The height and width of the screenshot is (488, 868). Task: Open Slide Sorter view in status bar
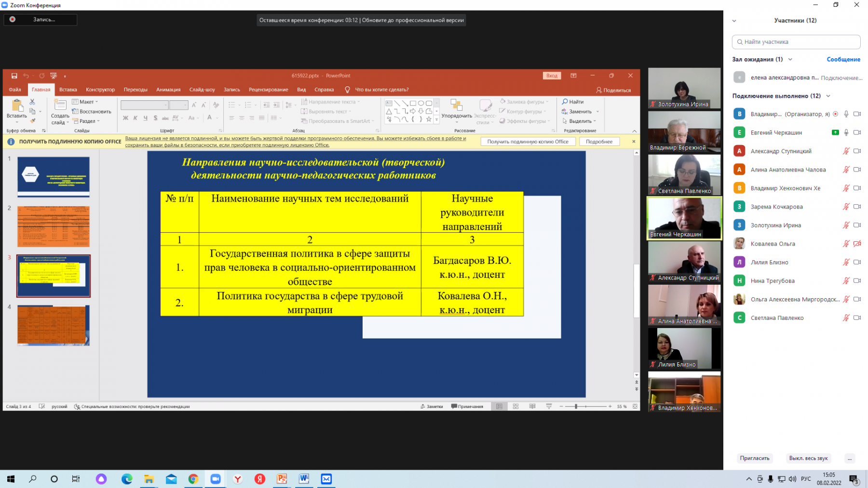(x=515, y=407)
